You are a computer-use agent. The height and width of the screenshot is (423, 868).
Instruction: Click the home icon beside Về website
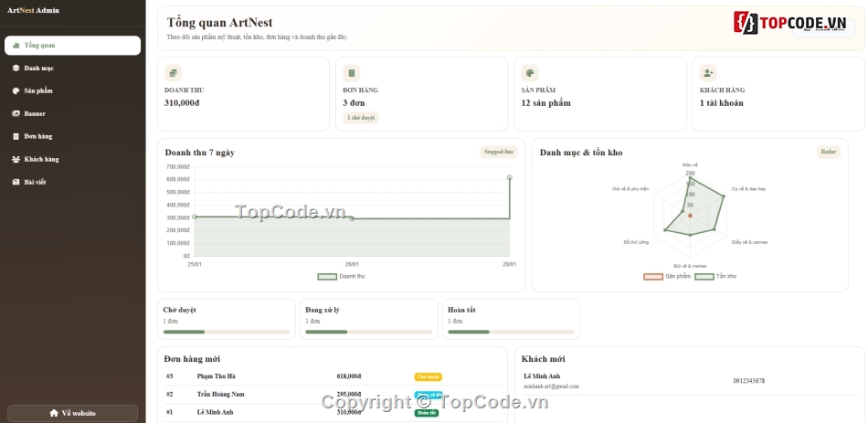[x=54, y=413]
